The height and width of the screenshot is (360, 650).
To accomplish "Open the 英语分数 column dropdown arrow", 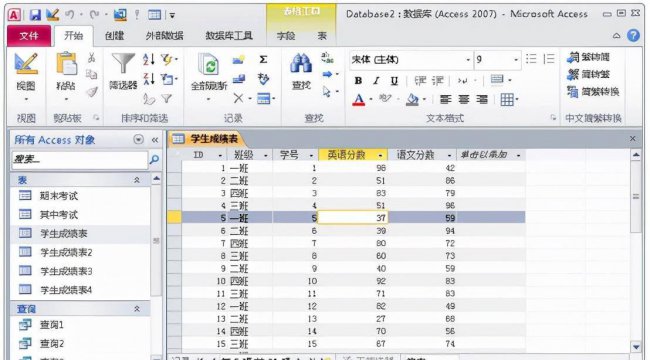I will (x=381, y=156).
